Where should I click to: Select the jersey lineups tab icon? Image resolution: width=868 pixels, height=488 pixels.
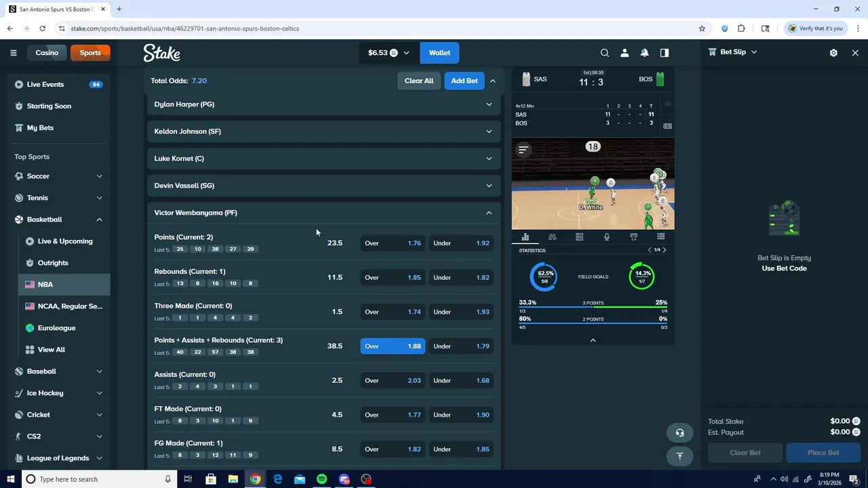633,237
